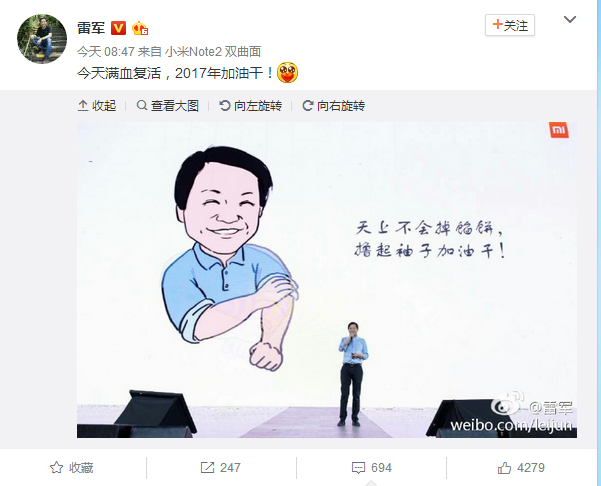
Task: Open comments via the 694 bubble icon
Action: (x=372, y=468)
